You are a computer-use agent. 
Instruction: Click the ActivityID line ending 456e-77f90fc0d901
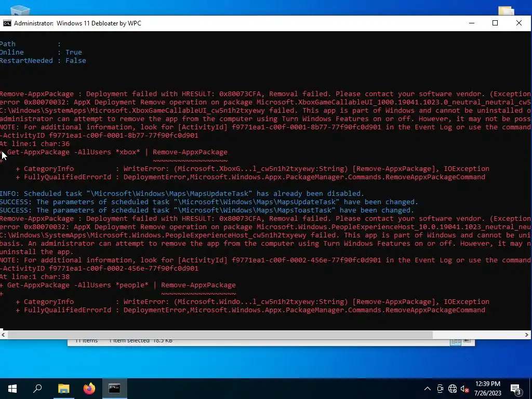click(99, 269)
